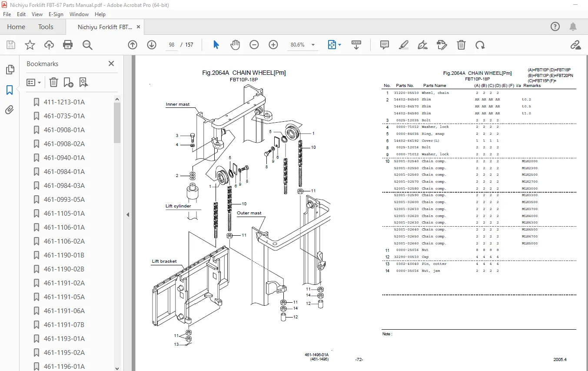Image resolution: width=588 pixels, height=371 pixels.
Task: Add new bookmark icon in Bookmarks panel
Action: point(68,82)
